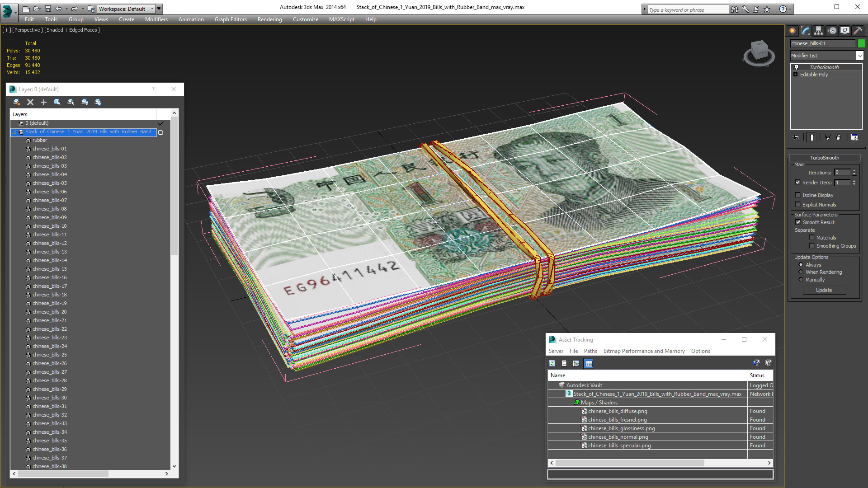Click the Project Folder icon in the quick access toolbar

[91, 9]
